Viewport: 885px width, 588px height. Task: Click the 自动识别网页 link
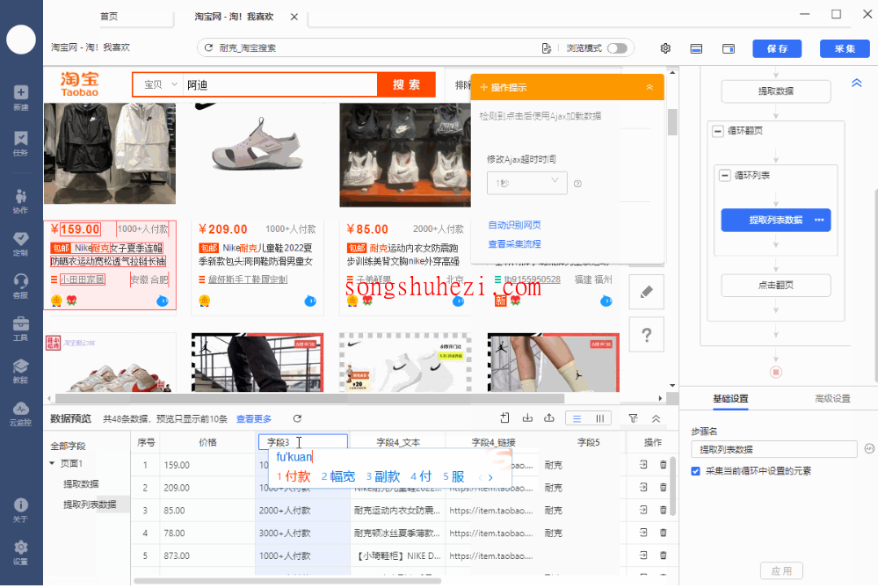514,225
